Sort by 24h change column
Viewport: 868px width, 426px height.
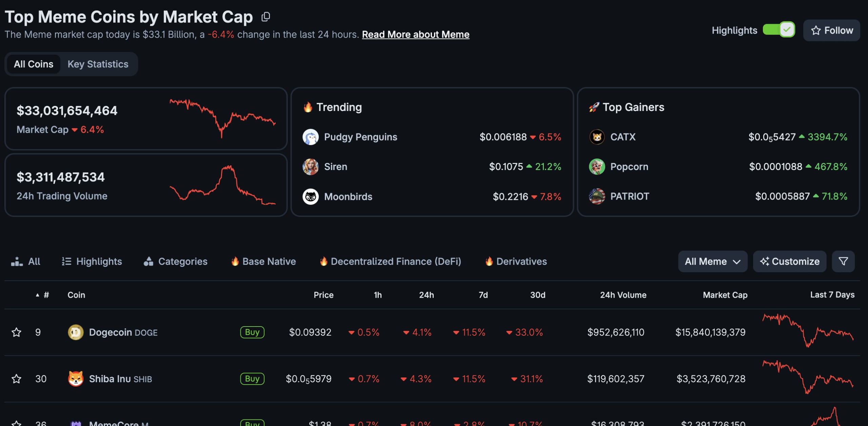pos(427,295)
